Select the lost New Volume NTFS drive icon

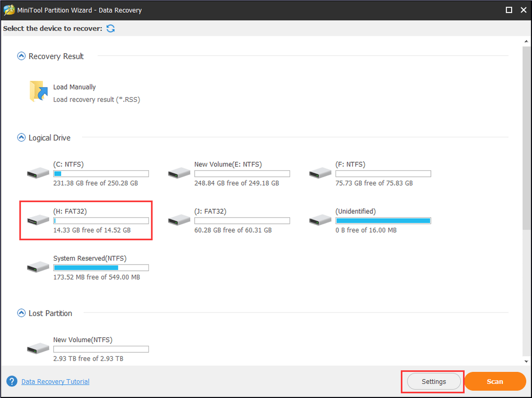[38, 349]
